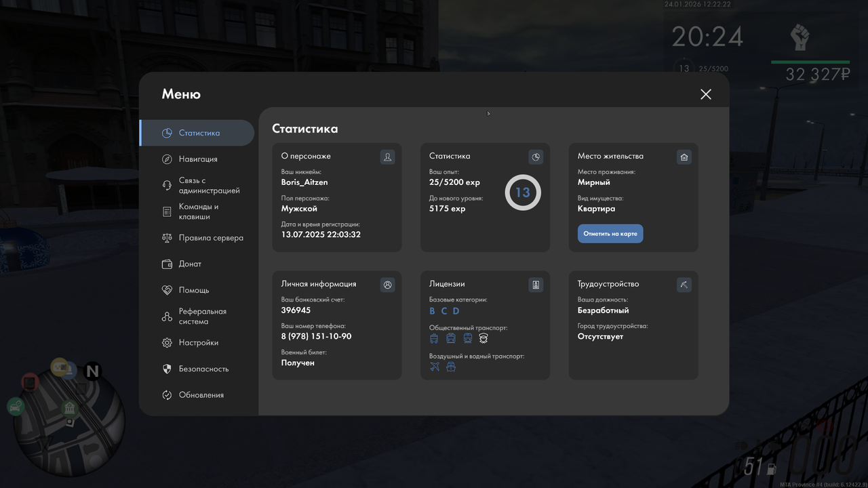The height and width of the screenshot is (488, 868).
Task: Click phone number 8 (978) 151-10-90
Action: tap(317, 336)
